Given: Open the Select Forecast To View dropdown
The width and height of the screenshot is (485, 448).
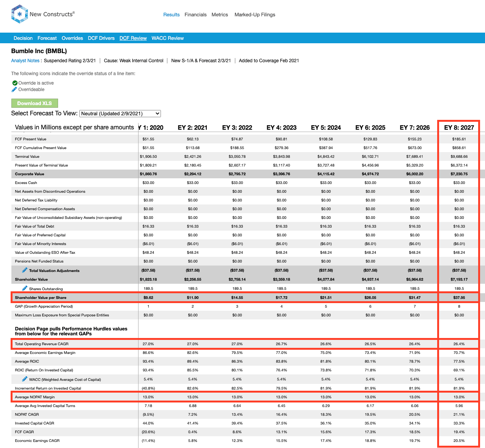Looking at the screenshot, I should [x=120, y=113].
